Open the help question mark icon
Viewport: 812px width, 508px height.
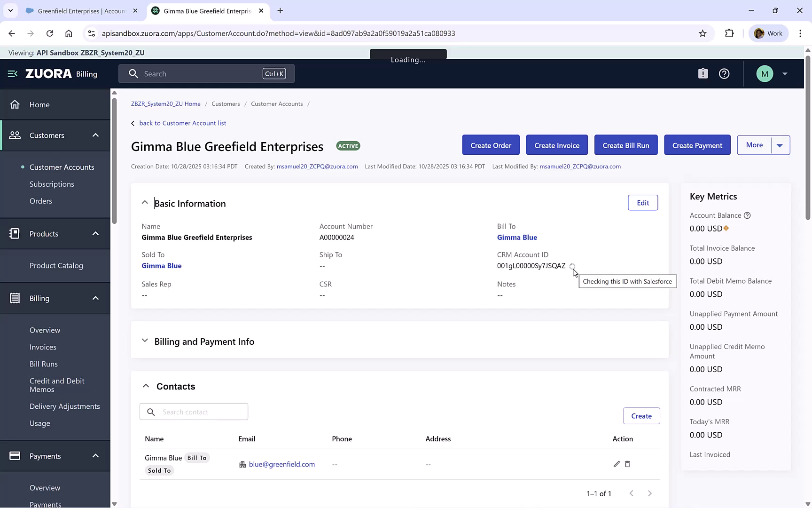(x=724, y=73)
